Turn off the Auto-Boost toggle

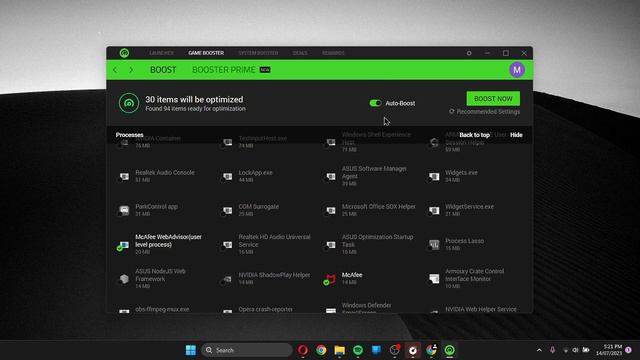[x=375, y=103]
